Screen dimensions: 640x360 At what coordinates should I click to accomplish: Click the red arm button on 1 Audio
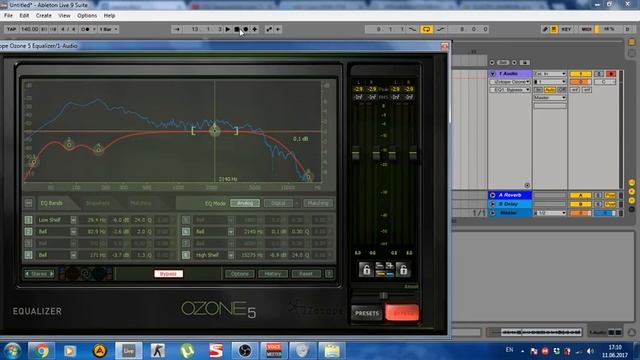tap(611, 74)
